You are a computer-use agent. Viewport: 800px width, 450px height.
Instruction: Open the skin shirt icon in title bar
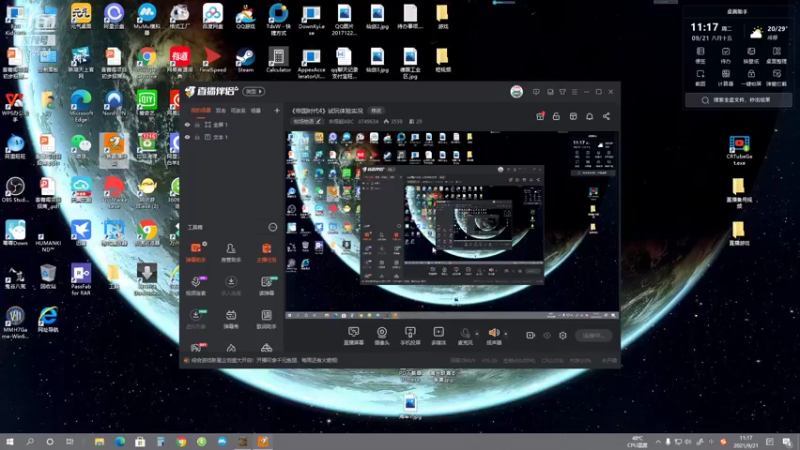562,92
